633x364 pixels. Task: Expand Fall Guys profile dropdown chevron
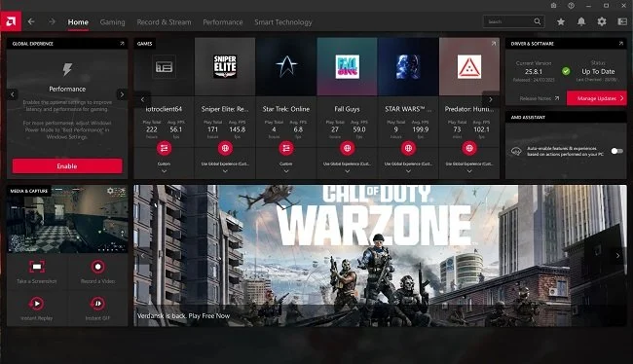pyautogui.click(x=347, y=171)
